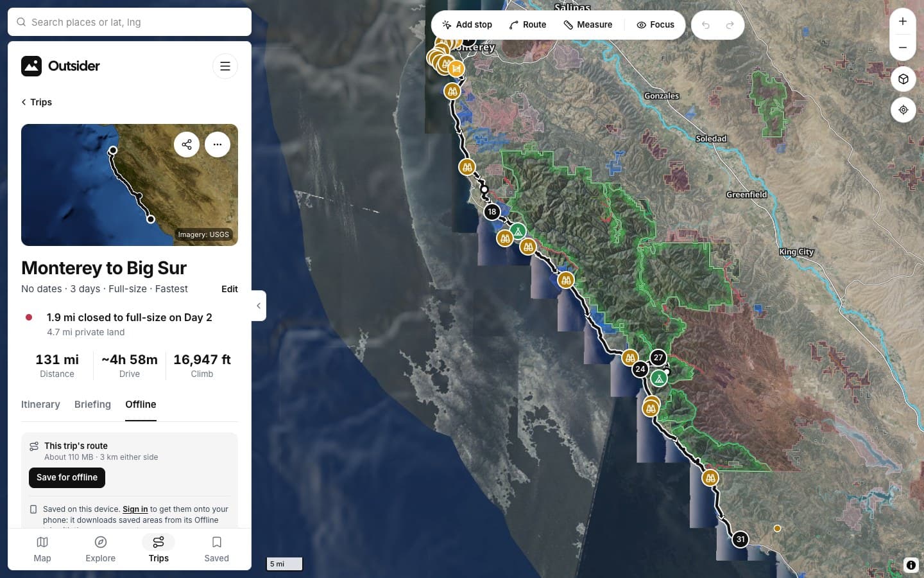Open the Trips bottom navigation item
The width and height of the screenshot is (924, 578).
(158, 549)
